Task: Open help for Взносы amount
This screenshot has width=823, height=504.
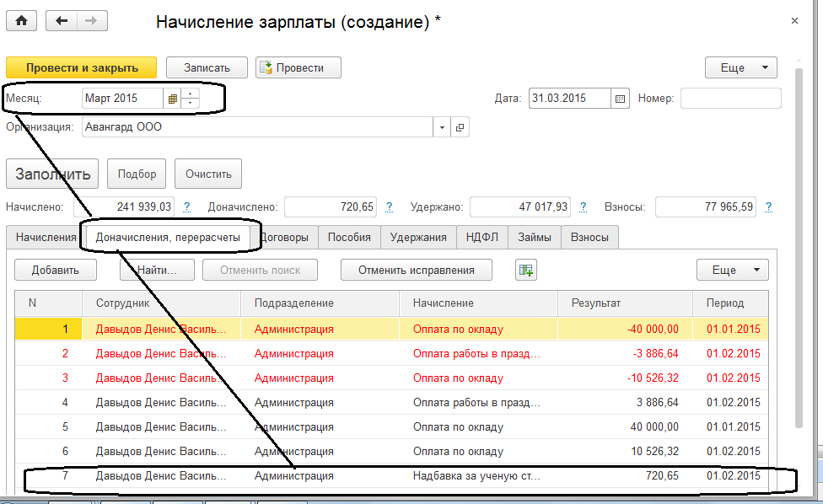Action: click(768, 206)
